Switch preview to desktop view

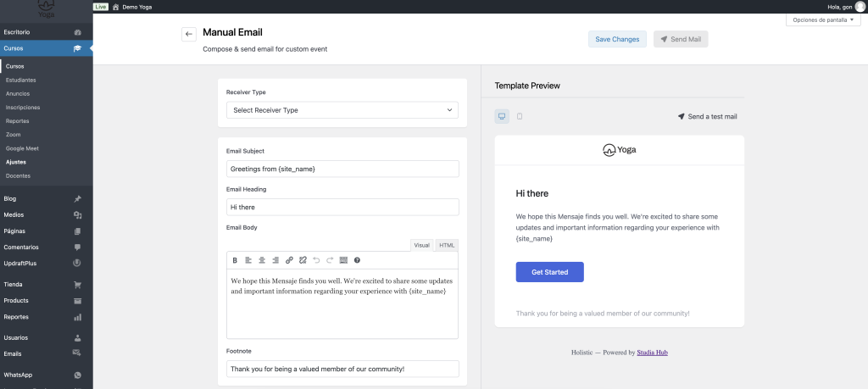pyautogui.click(x=502, y=116)
